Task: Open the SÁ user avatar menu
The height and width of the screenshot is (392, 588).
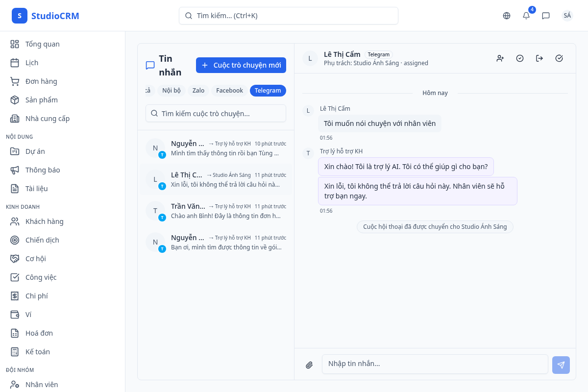Action: pyautogui.click(x=567, y=16)
